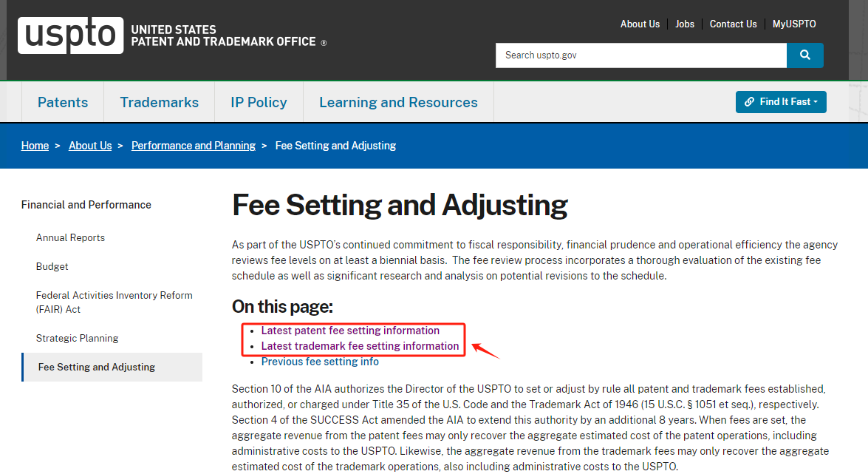Open the Jobs link

coord(685,24)
